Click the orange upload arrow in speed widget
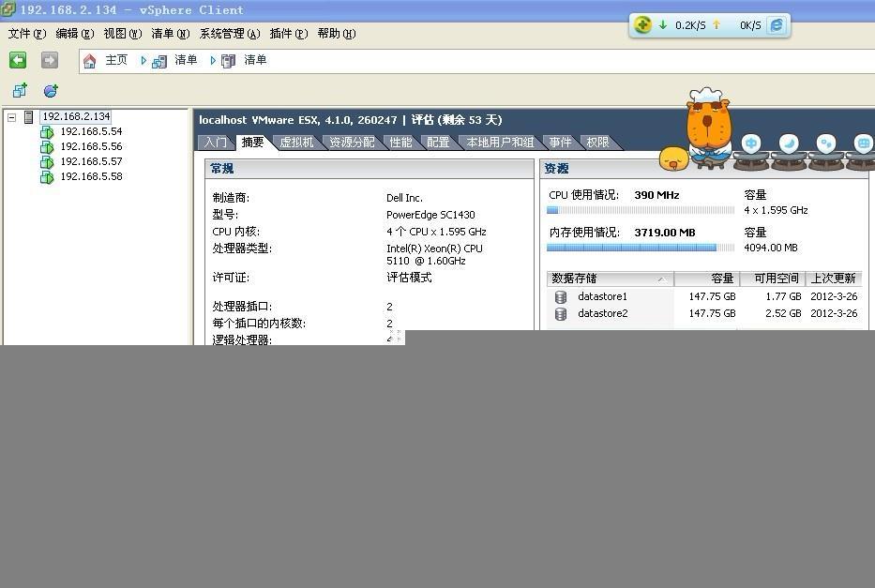Image resolution: width=875 pixels, height=588 pixels. click(x=717, y=25)
